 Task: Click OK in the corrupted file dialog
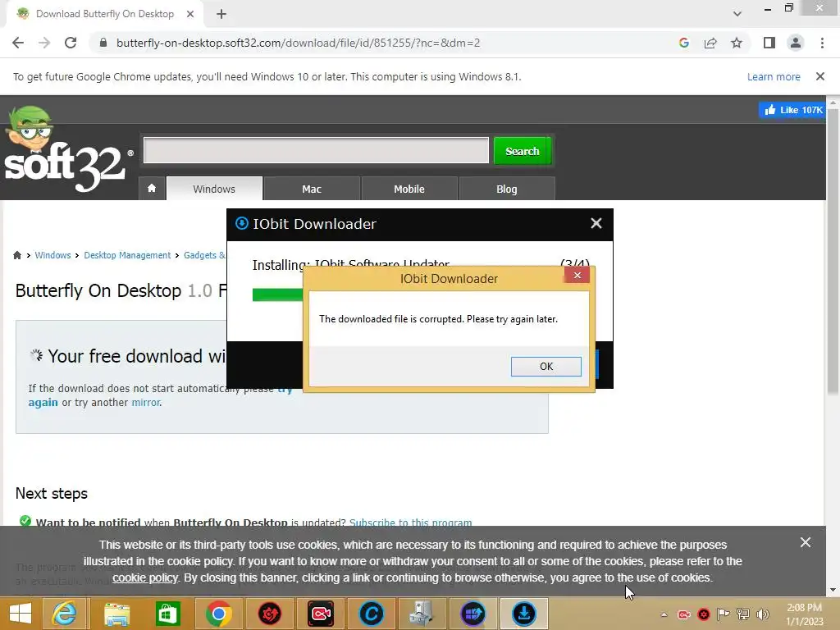tap(546, 367)
